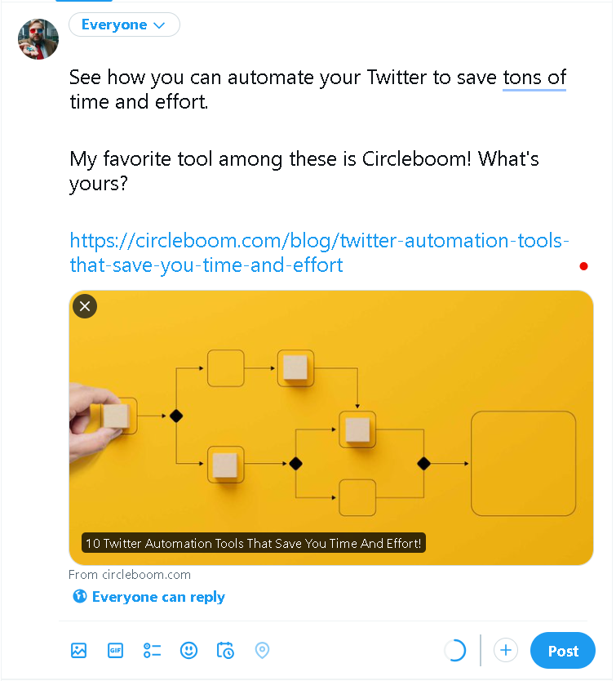Open the GIF picker icon

pos(115,650)
